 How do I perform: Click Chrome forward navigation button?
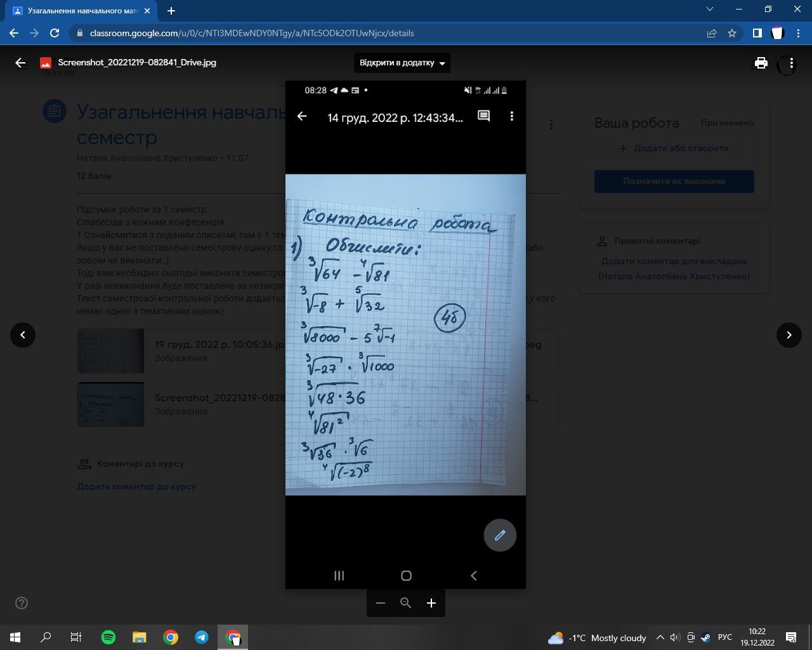click(x=34, y=33)
